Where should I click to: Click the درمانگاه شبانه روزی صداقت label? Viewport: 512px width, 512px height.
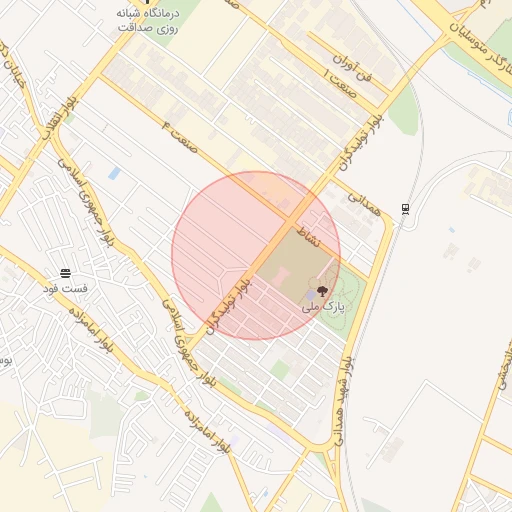pyautogui.click(x=148, y=21)
